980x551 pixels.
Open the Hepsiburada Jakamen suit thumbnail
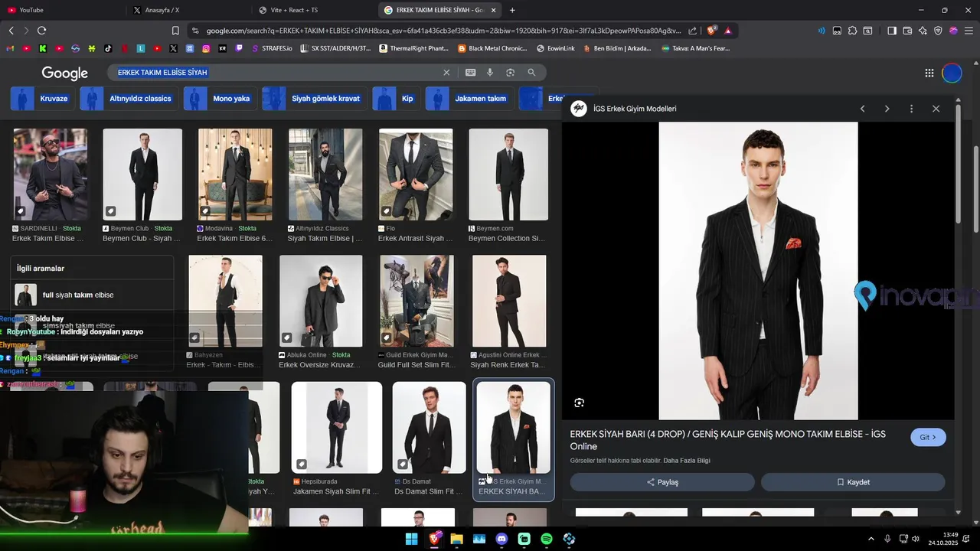click(x=337, y=427)
